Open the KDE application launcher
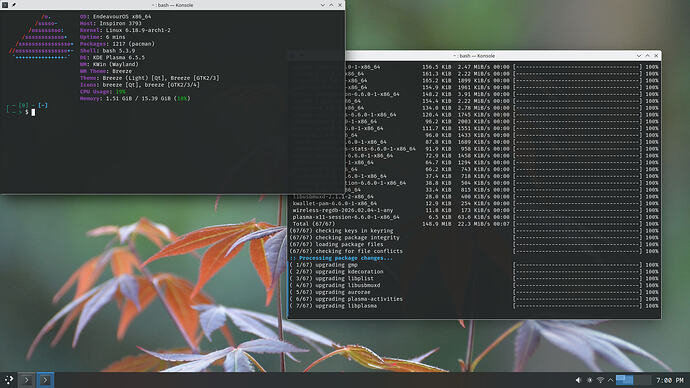 pos(9,380)
